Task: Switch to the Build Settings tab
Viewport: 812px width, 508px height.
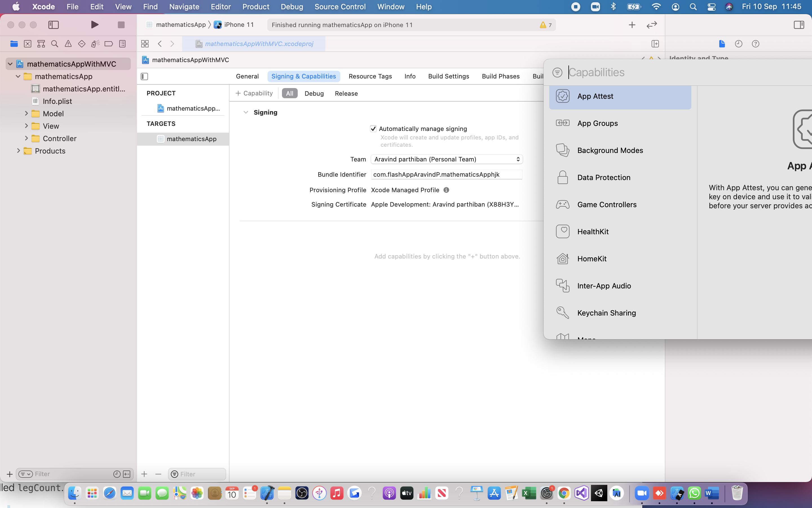Action: (449, 76)
